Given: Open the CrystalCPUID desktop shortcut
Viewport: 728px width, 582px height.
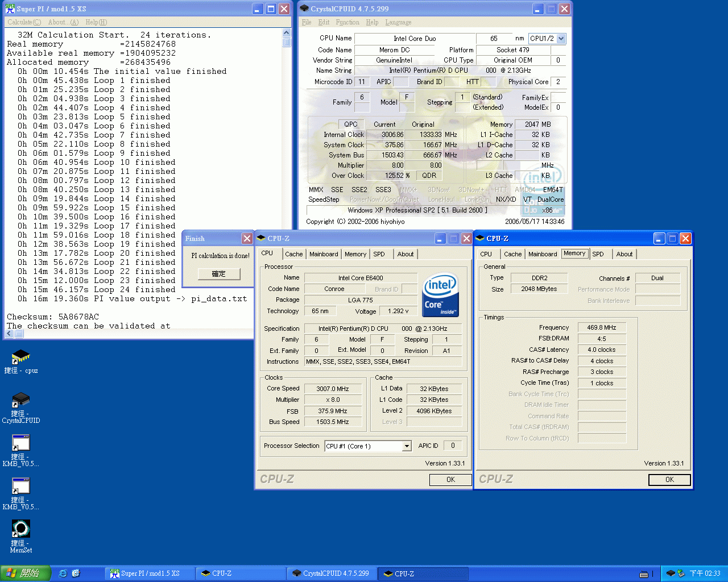Looking at the screenshot, I should [x=21, y=408].
